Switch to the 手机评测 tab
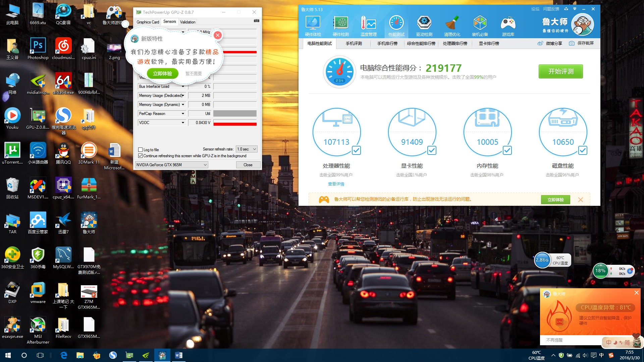 coord(354,44)
